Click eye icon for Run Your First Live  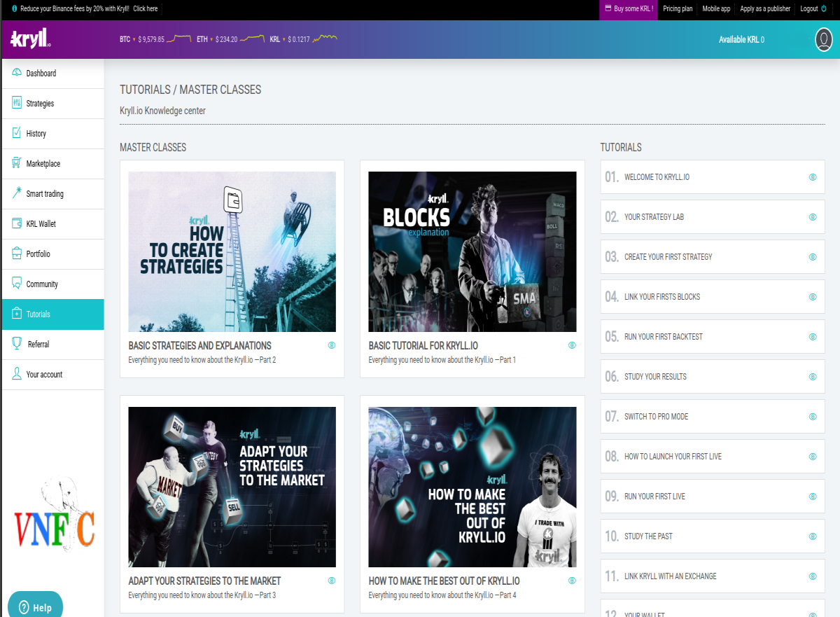(813, 497)
